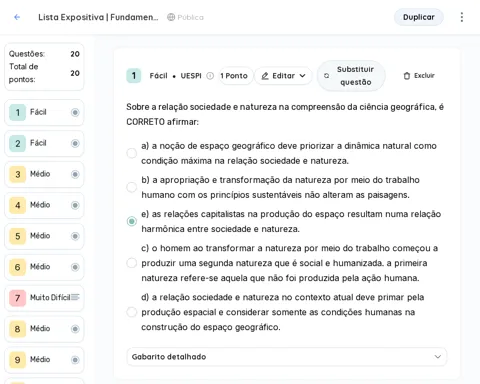
Task: Click option text 'c) o homem ao transformar'
Action: coord(290,263)
